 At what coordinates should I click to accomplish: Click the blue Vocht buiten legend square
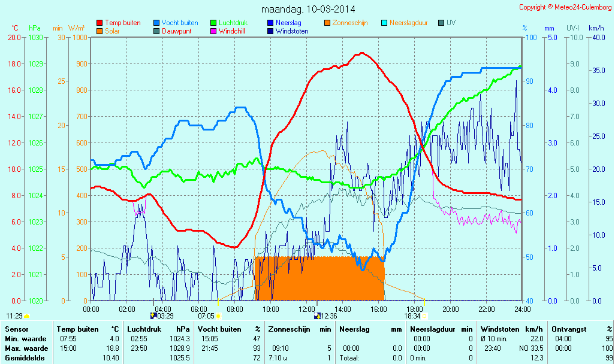tap(156, 23)
